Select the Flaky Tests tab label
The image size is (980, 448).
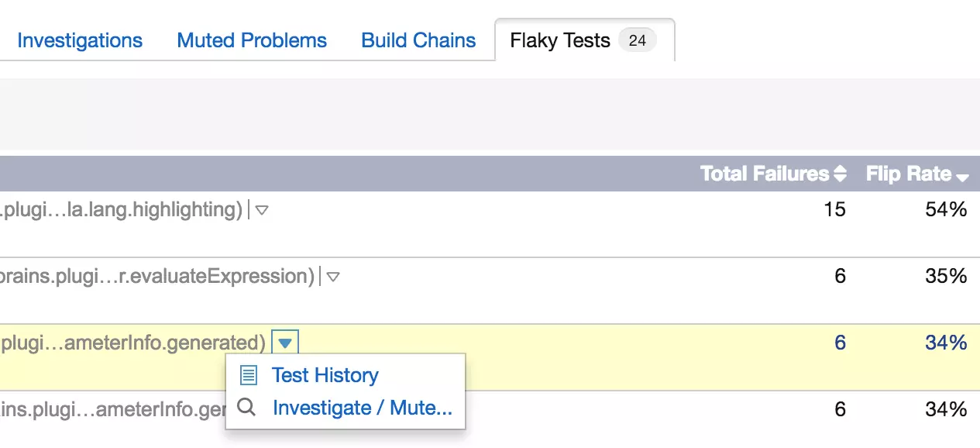point(560,40)
